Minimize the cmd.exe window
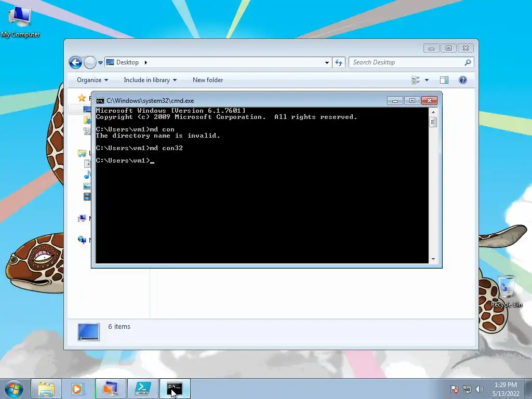Image resolution: width=532 pixels, height=399 pixels. point(395,101)
